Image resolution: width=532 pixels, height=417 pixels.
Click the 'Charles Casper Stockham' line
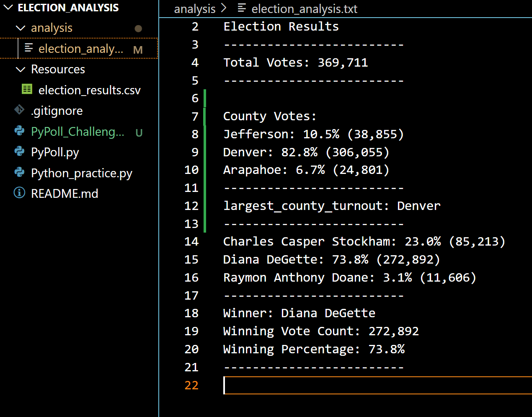coord(364,242)
